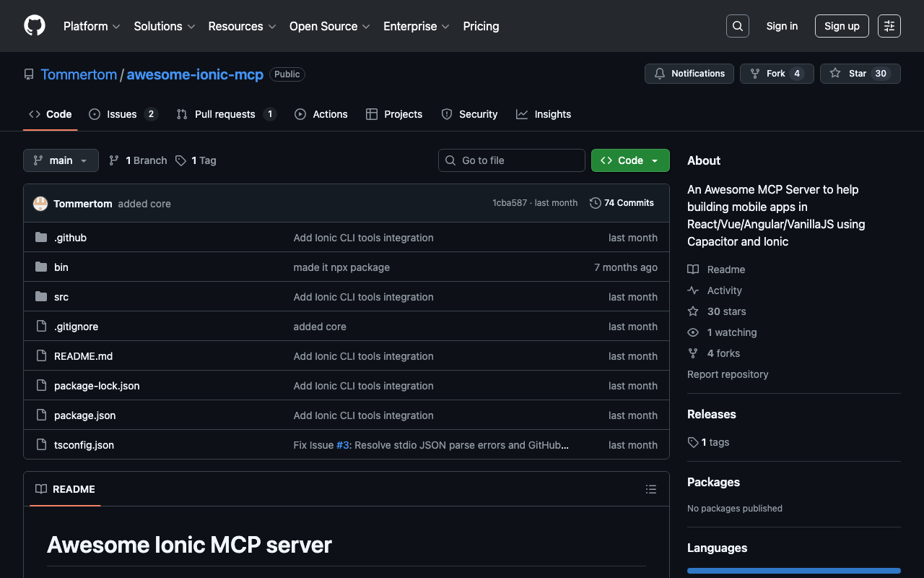Open the package.json file
Screen dimensions: 924x578
pos(84,415)
